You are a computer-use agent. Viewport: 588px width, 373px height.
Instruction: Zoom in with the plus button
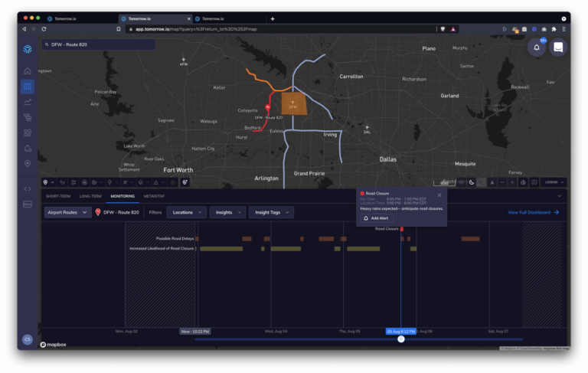(x=512, y=182)
